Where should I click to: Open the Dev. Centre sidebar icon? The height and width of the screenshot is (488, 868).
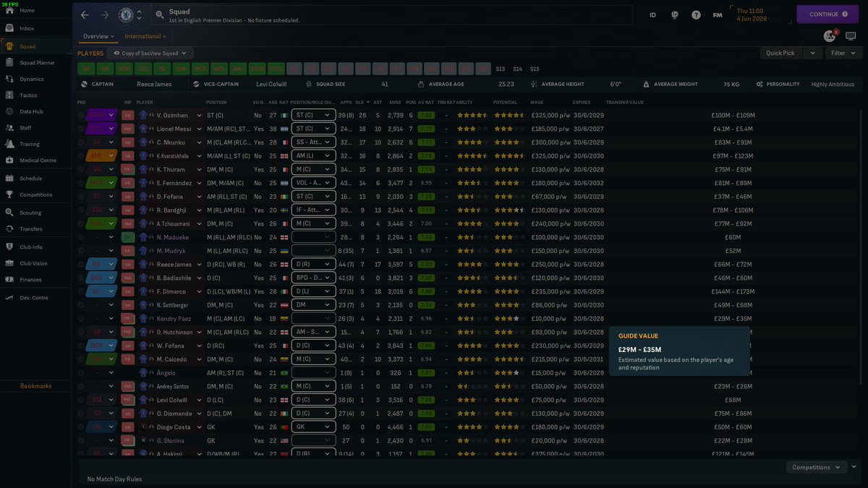click(9, 297)
